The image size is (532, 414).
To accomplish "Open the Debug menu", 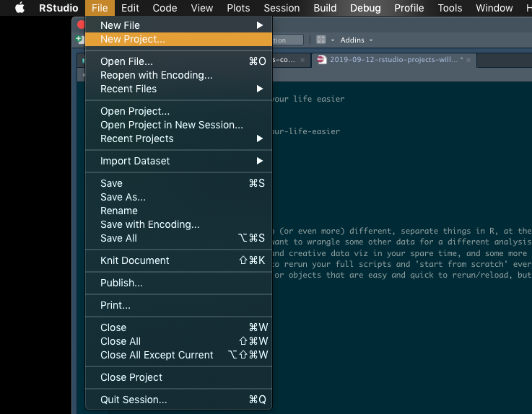I will click(365, 8).
